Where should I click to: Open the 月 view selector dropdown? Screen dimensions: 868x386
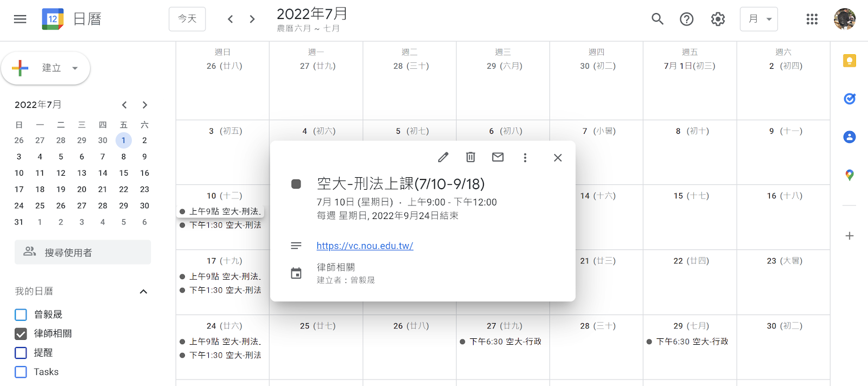click(x=759, y=19)
